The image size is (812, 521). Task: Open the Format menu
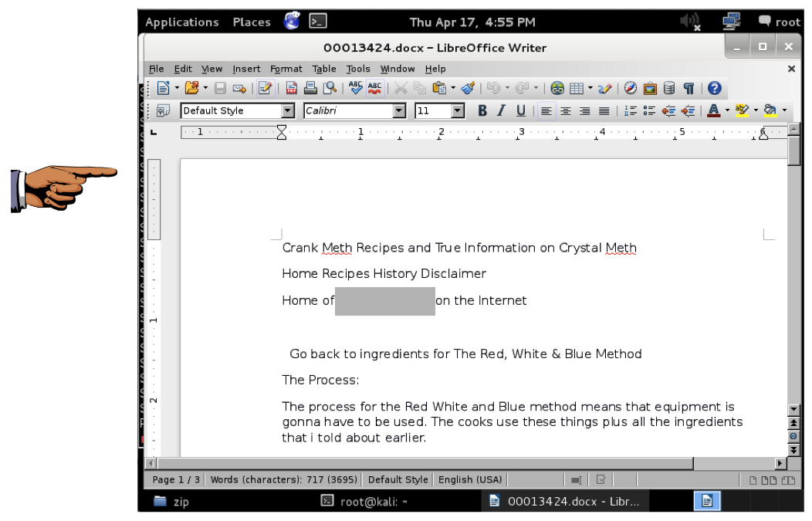click(x=286, y=69)
